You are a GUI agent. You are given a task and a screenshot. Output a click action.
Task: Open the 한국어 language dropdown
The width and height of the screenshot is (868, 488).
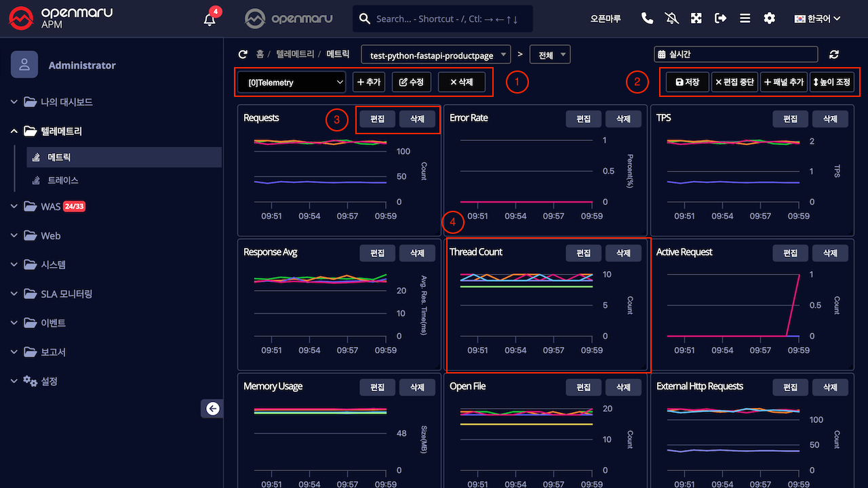[817, 19]
